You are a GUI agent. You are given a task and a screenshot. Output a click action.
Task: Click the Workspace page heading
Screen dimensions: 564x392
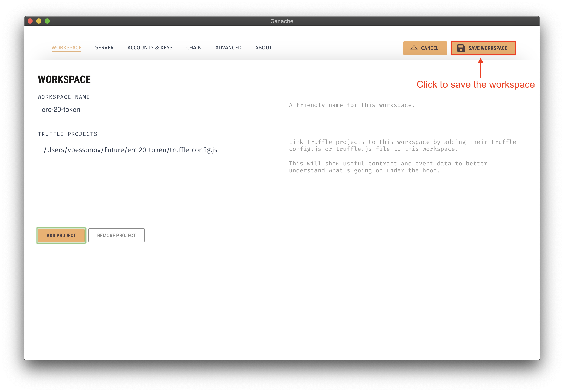click(64, 80)
